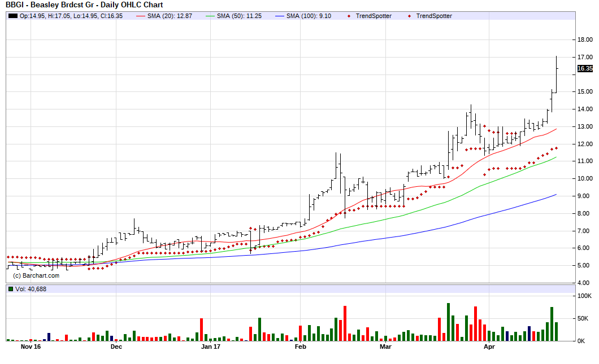Click the Nov 16 date axis label

tap(31, 347)
